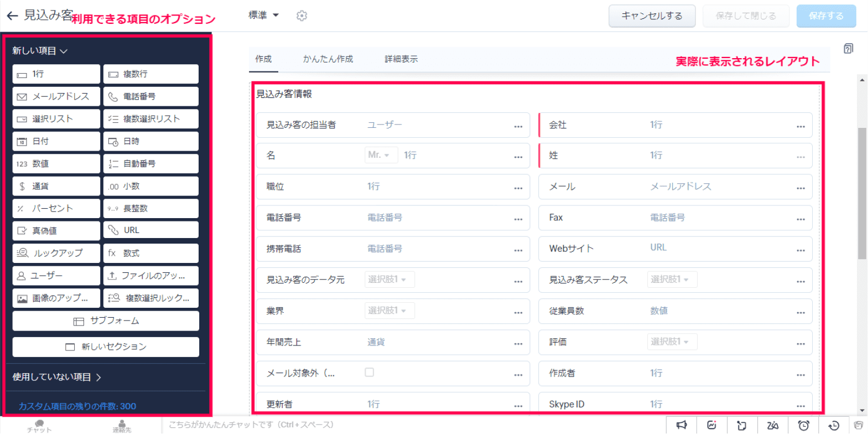Expand the 使用していない項目 section
Image resolution: width=868 pixels, height=434 pixels.
point(57,377)
